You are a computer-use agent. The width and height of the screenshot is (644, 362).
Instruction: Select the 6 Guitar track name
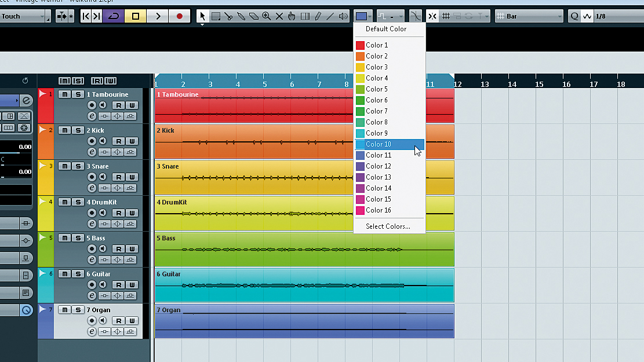click(99, 274)
